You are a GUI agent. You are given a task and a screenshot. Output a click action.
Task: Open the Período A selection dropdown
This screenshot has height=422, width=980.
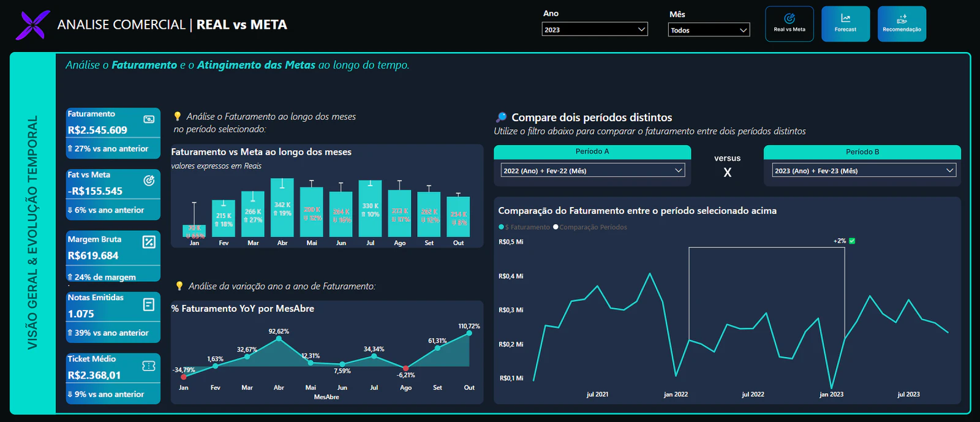[592, 171]
